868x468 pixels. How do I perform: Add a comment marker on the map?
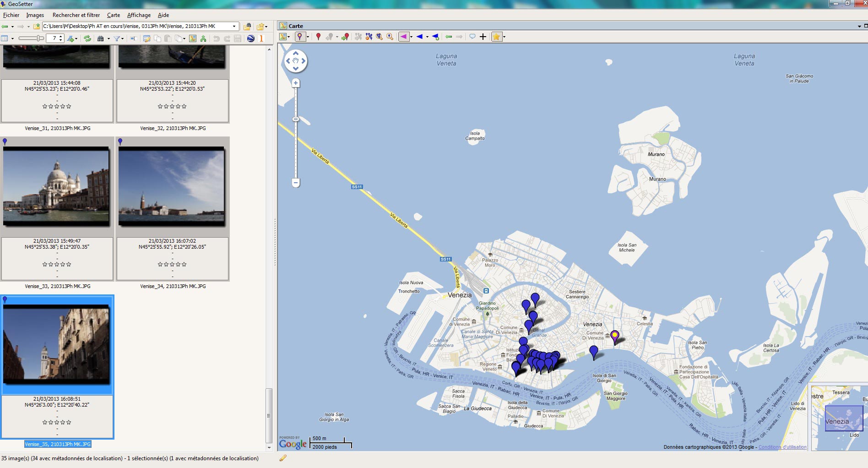point(472,37)
